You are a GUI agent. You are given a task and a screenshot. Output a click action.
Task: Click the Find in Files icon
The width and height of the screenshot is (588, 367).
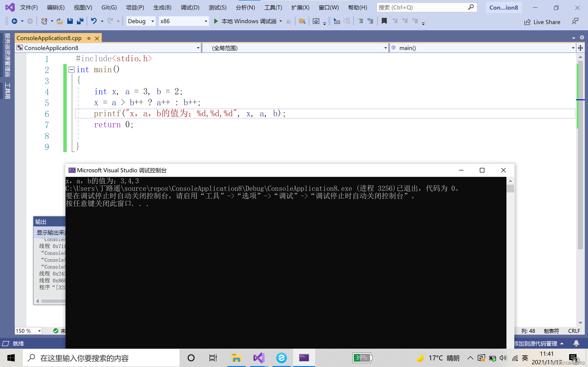pyautogui.click(x=302, y=21)
